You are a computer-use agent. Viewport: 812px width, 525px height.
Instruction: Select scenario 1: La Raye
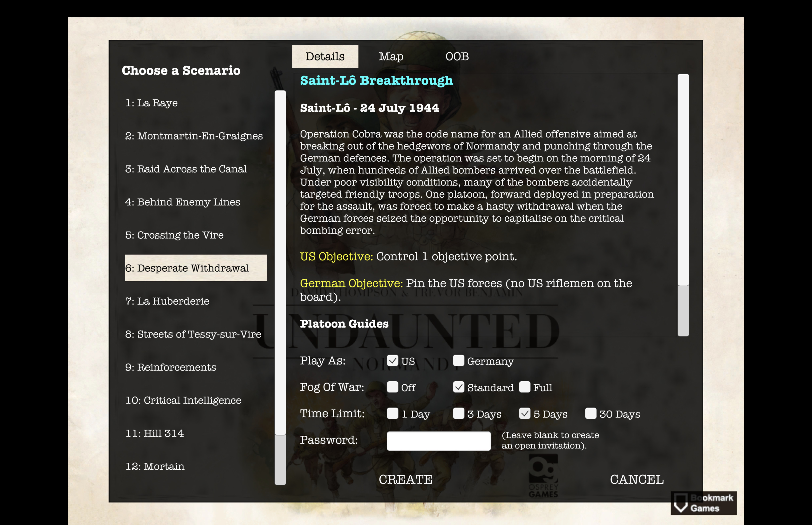click(151, 103)
